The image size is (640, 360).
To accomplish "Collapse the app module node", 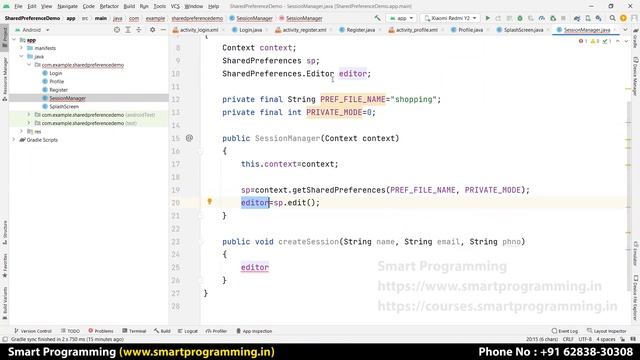I will click(14, 40).
